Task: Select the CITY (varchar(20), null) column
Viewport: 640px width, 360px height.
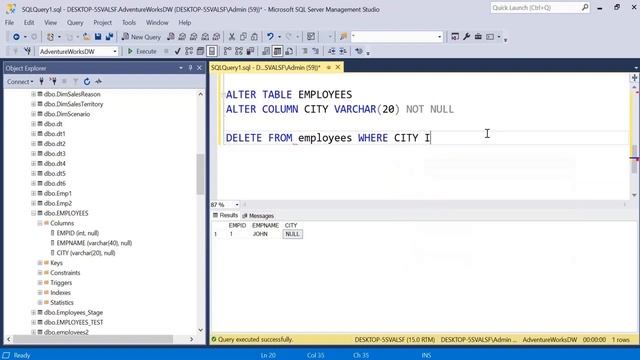Action: coord(86,253)
